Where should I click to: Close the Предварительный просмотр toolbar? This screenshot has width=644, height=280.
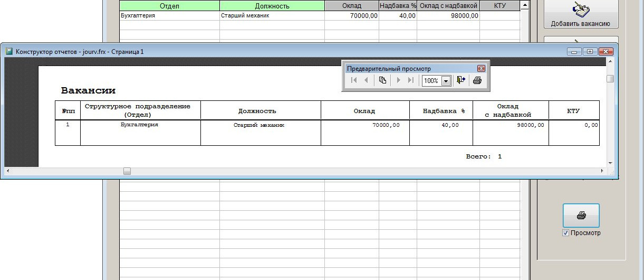click(481, 69)
